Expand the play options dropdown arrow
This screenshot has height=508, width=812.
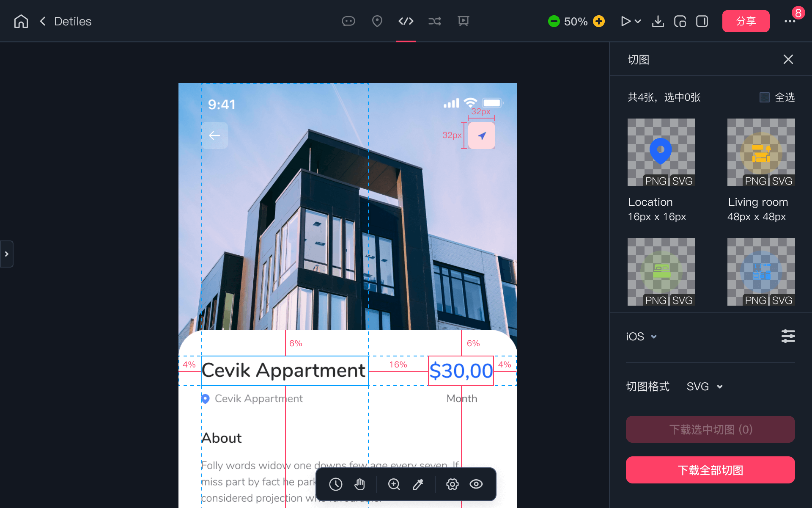[638, 21]
